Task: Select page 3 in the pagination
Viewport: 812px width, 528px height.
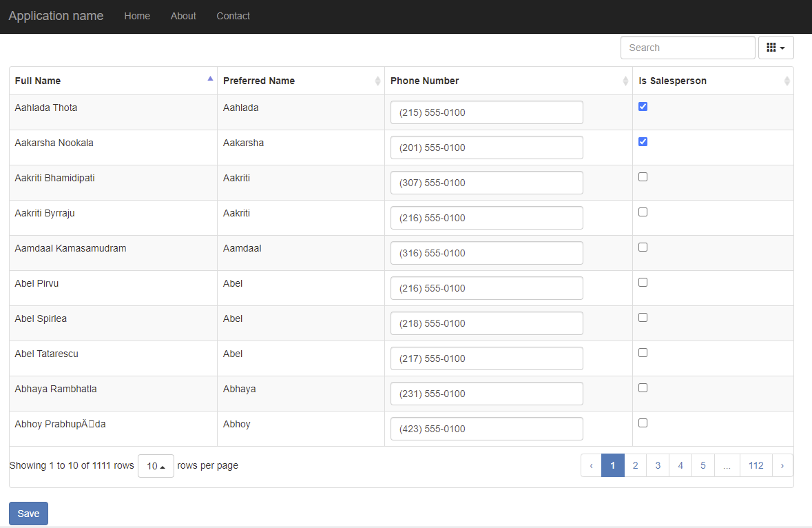Action: pos(658,465)
